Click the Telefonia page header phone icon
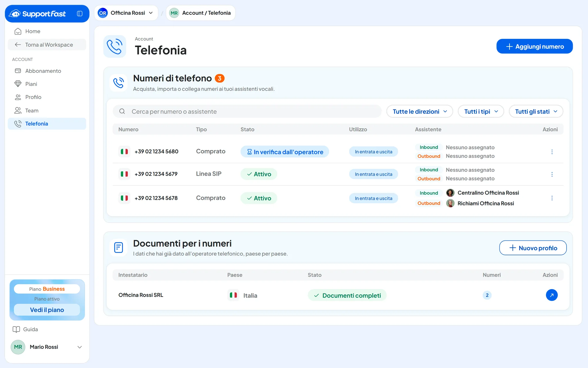Screen dimensions: 588x368 click(x=115, y=47)
